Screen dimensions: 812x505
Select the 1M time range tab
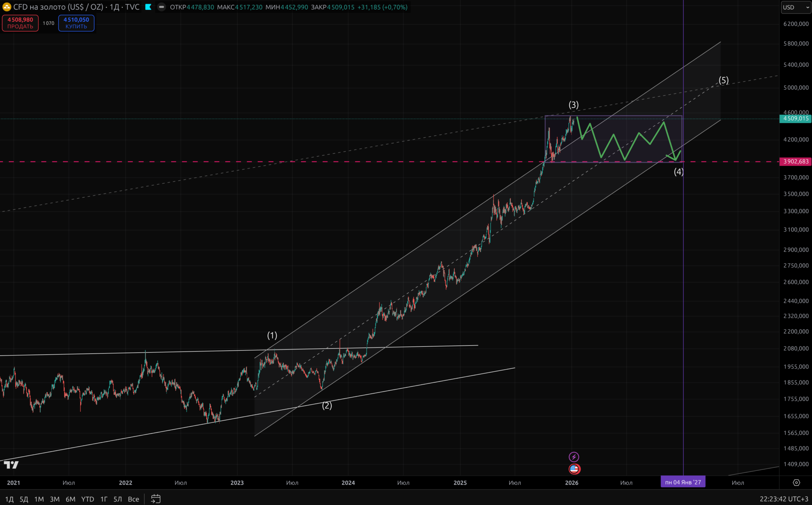39,499
